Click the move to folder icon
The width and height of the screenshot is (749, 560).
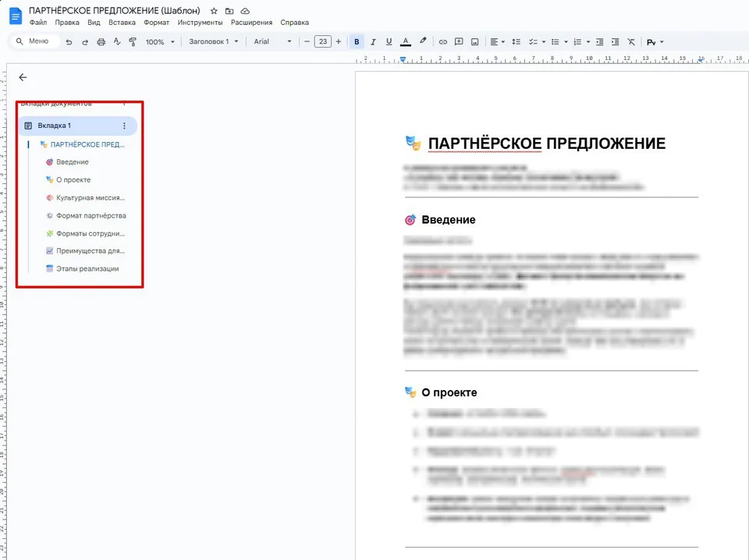point(229,10)
